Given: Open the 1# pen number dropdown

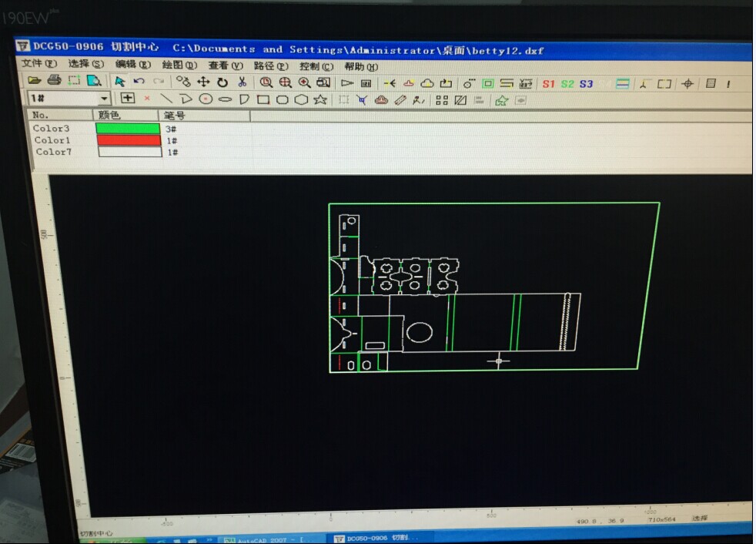Looking at the screenshot, I should coord(104,99).
